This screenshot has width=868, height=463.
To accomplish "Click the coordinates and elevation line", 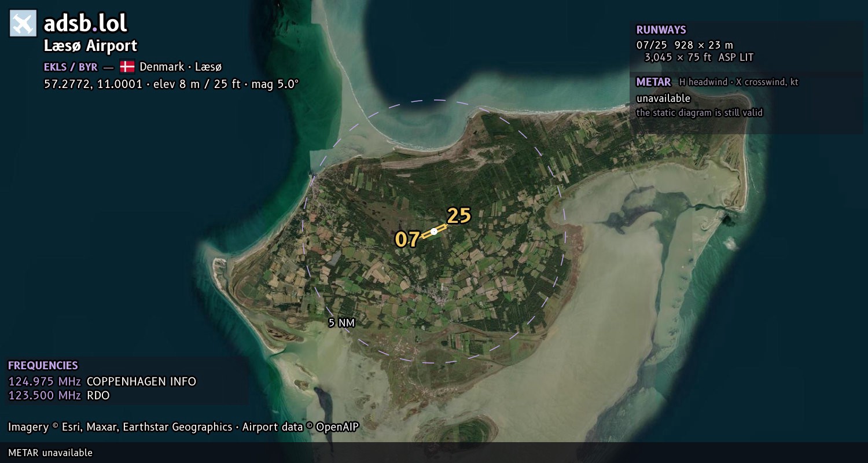I will (x=171, y=84).
